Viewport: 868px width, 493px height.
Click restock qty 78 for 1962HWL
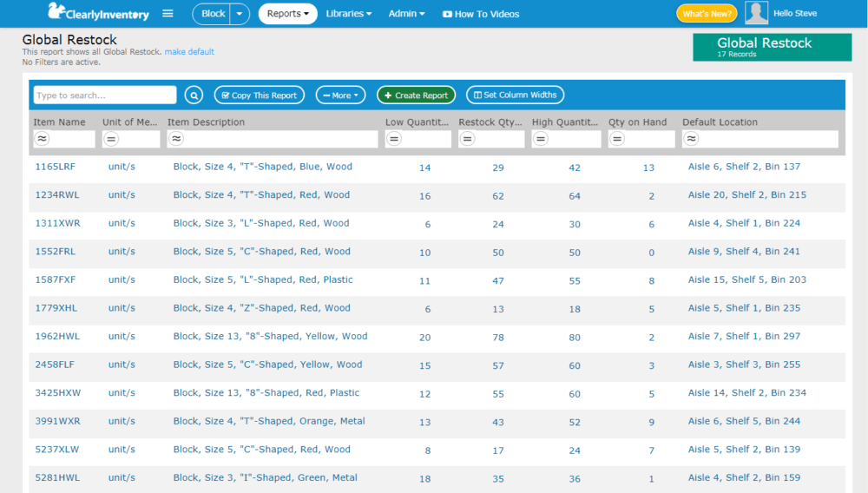(498, 338)
